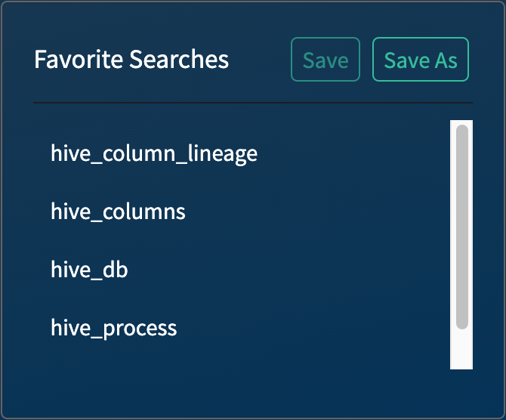The image size is (506, 420).
Task: Click the Save As button
Action: (421, 60)
